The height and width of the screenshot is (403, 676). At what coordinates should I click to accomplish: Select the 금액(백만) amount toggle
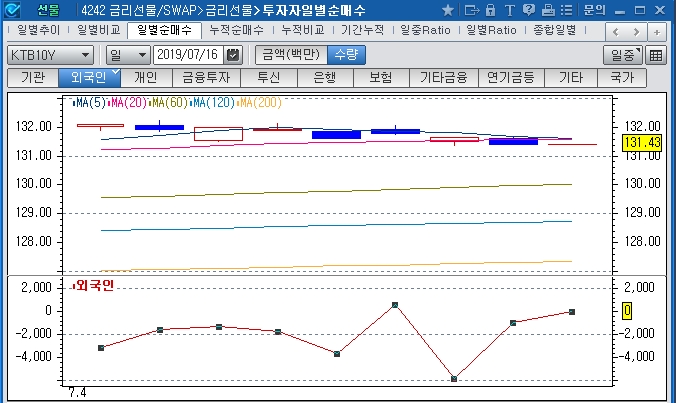(291, 55)
